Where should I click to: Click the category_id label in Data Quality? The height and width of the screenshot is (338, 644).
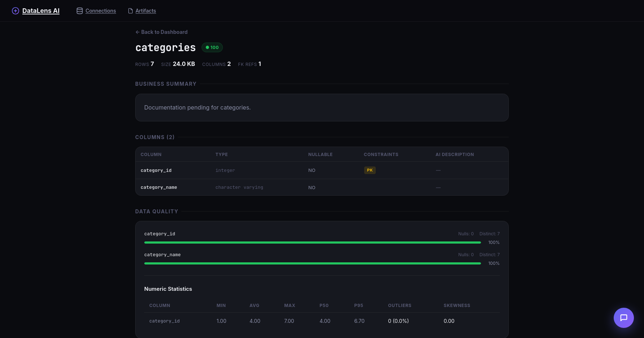point(160,234)
